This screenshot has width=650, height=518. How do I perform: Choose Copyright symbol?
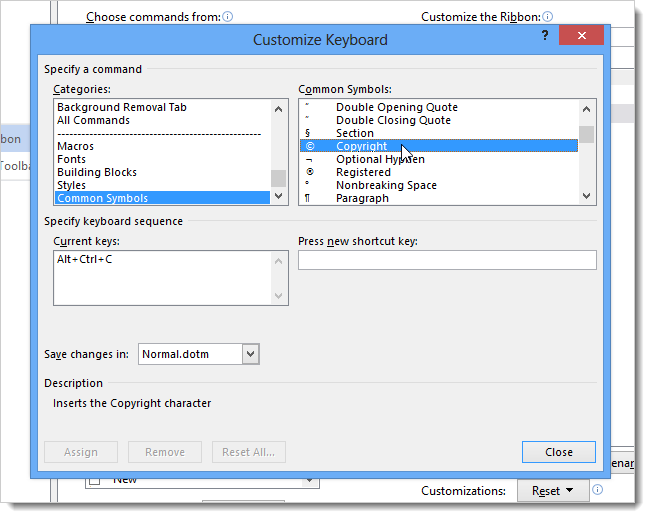439,146
